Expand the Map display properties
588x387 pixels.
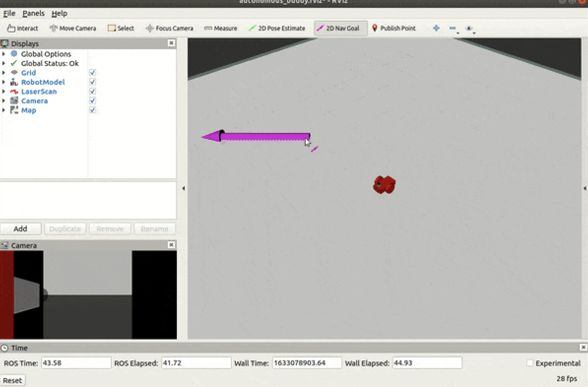4,110
